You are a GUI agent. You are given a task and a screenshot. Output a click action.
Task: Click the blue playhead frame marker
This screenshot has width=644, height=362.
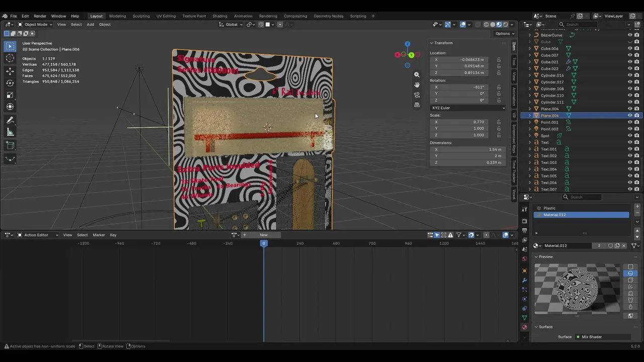click(264, 243)
